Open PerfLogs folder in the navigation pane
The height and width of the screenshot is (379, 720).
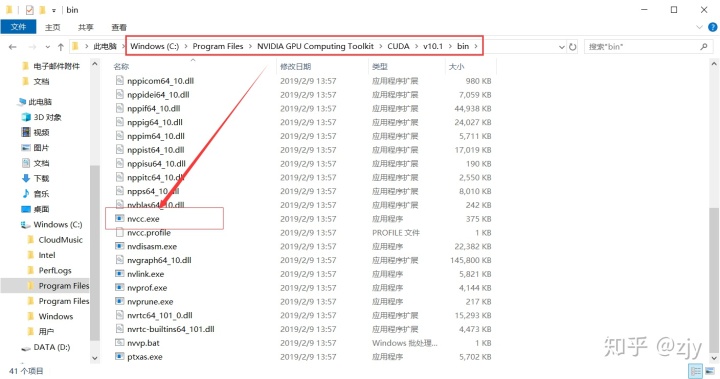(x=55, y=270)
